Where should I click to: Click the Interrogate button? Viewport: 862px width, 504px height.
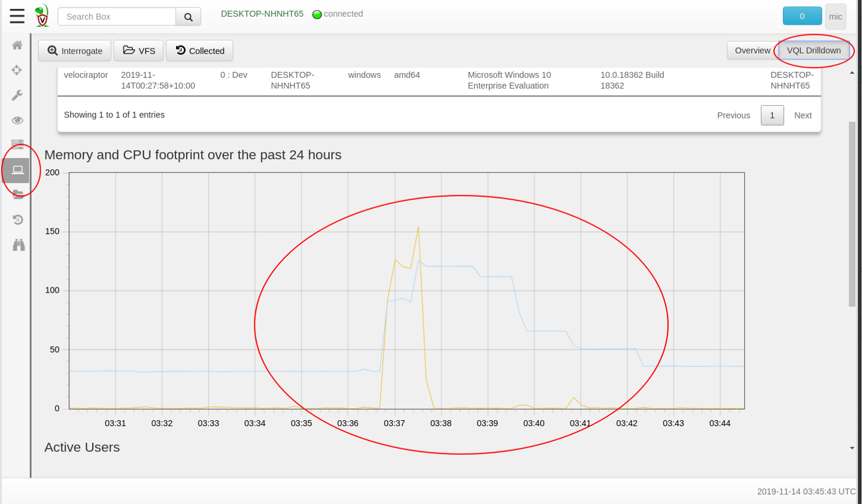(x=75, y=51)
